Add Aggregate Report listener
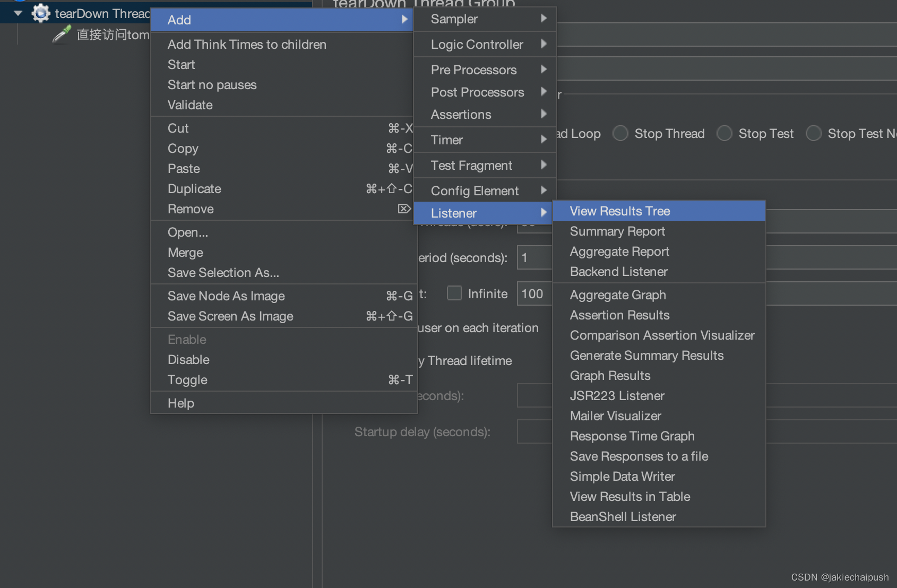Viewport: 897px width, 588px height. (x=659, y=252)
